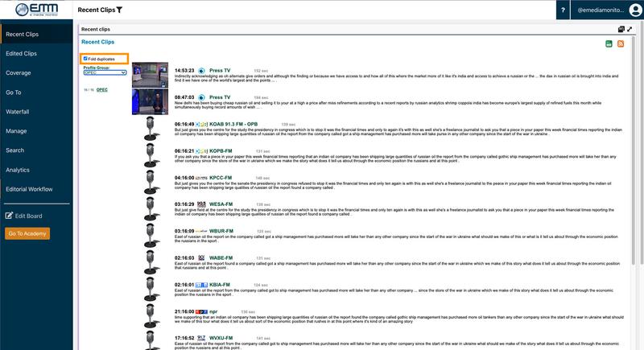Open the OPEC profile link

tap(101, 91)
